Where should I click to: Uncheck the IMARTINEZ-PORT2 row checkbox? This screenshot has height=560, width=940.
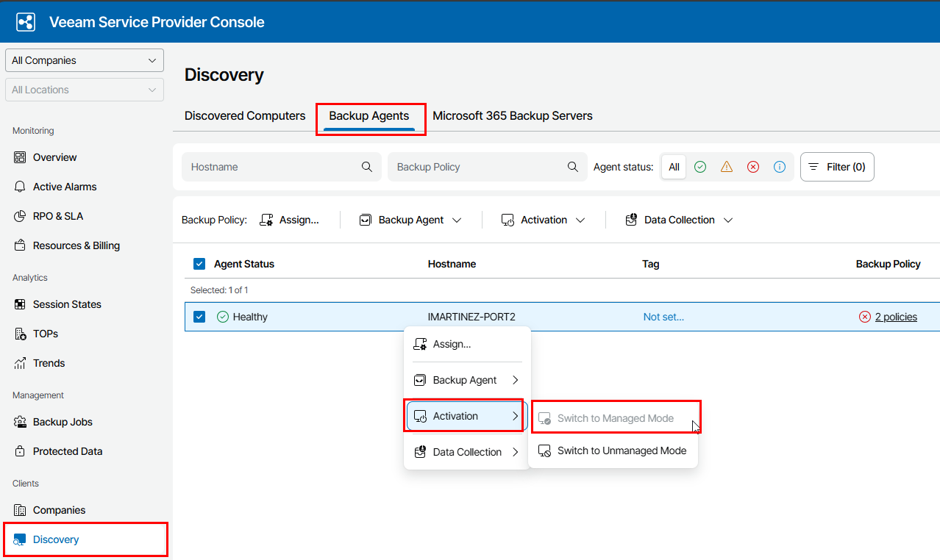coord(199,317)
